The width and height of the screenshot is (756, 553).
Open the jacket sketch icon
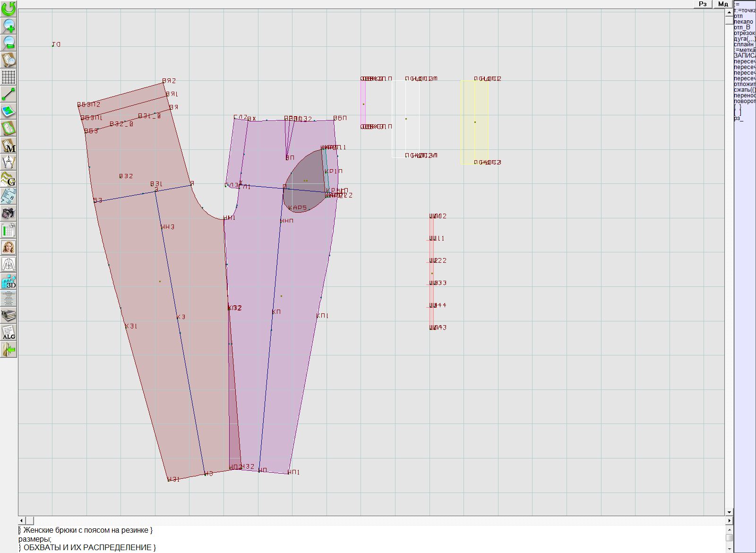[x=9, y=264]
